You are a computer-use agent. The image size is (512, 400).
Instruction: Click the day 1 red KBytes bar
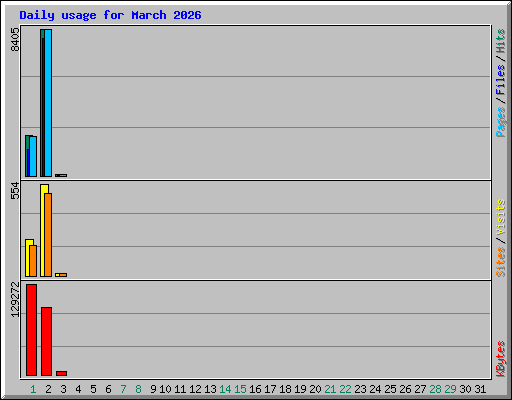click(31, 330)
